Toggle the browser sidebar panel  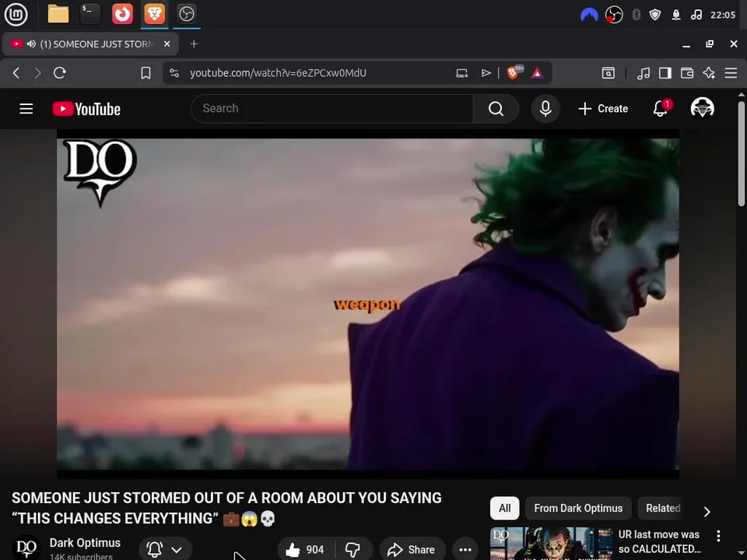(x=665, y=73)
